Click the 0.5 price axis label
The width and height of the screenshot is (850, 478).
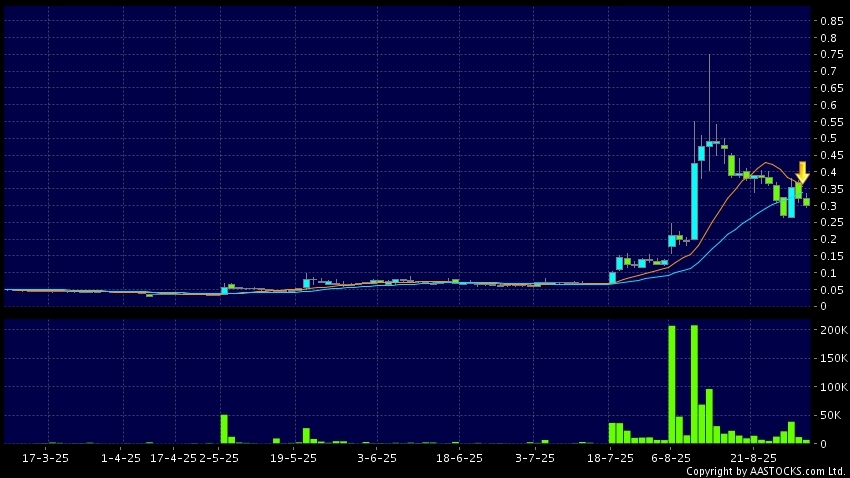(828, 139)
